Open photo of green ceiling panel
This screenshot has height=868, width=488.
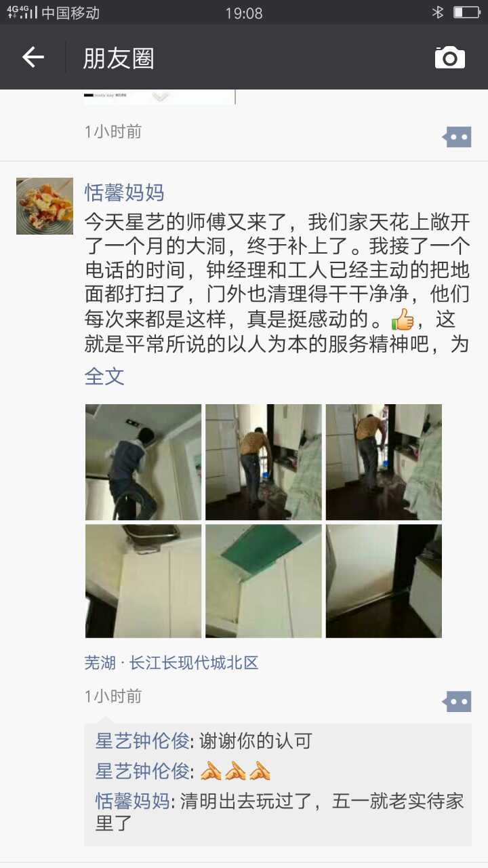264,580
